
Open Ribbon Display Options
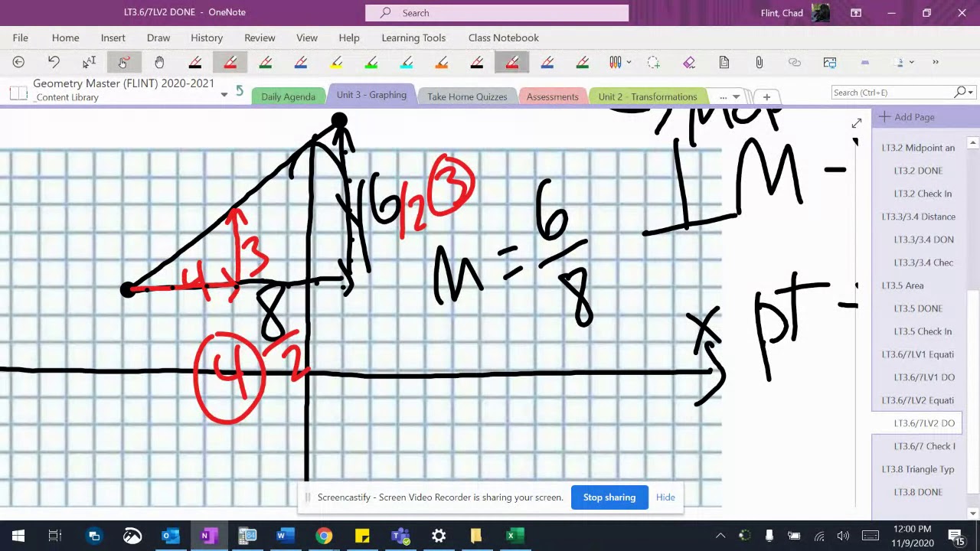(x=856, y=13)
